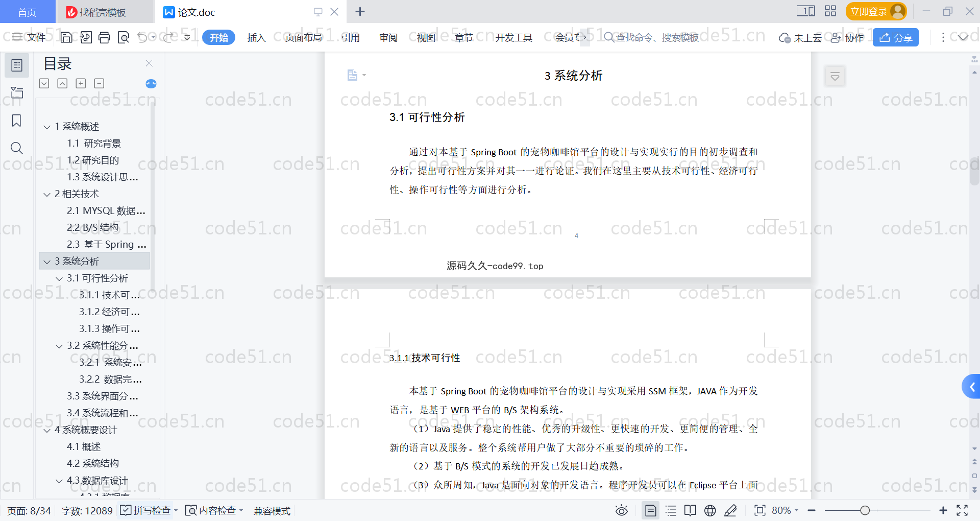Open Print Preview icon
This screenshot has height=521, width=980.
[124, 37]
